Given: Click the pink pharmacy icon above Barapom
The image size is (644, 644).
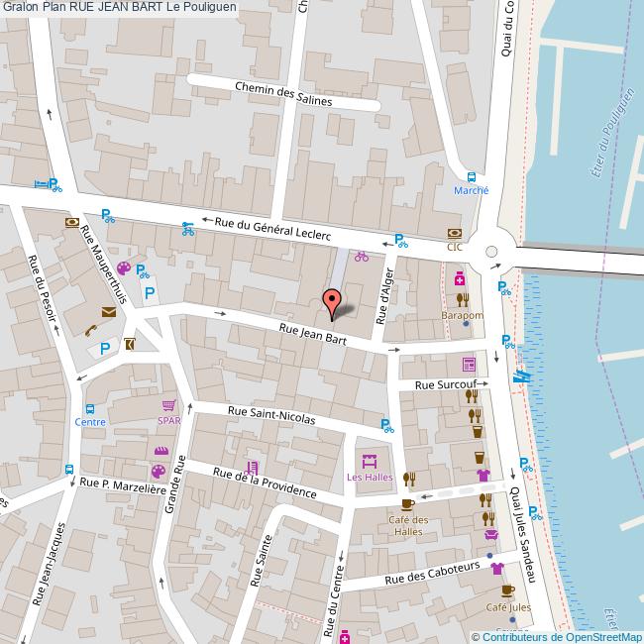Looking at the screenshot, I should click(461, 281).
